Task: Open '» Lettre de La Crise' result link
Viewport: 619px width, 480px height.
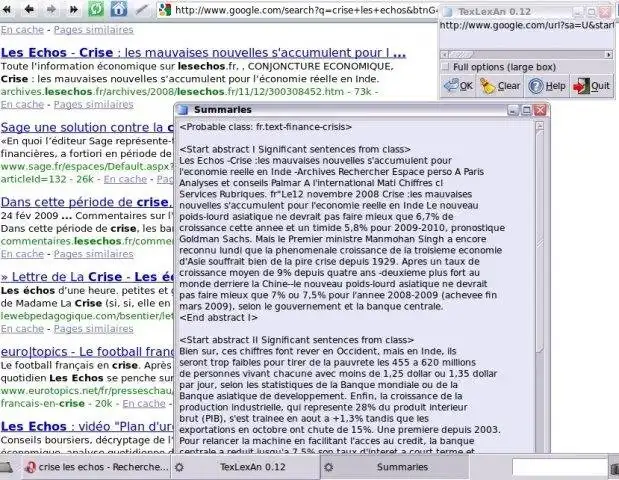Action: (87, 277)
